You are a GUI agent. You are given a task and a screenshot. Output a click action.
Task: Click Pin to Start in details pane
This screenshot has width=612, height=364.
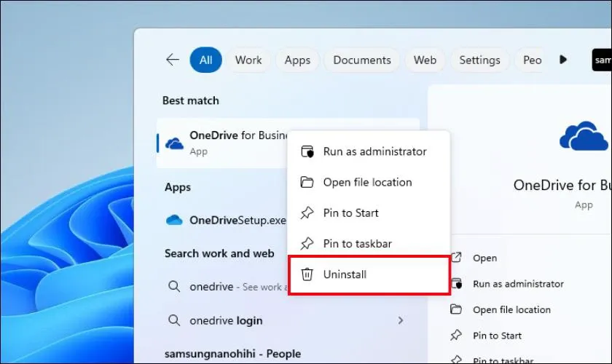tap(497, 336)
